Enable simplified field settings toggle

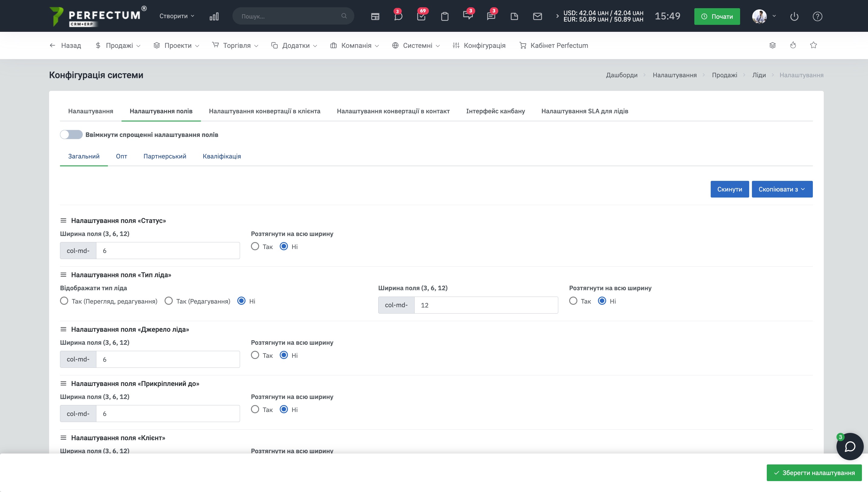[71, 135]
